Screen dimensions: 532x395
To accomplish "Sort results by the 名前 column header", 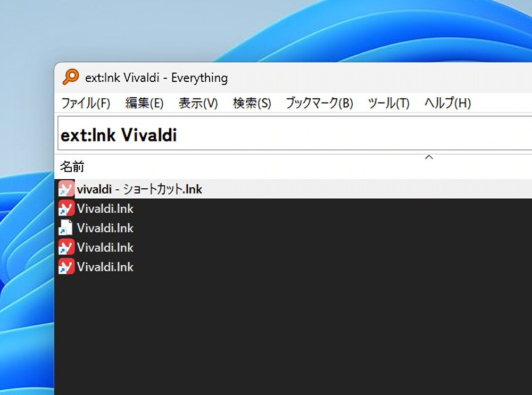I will [x=72, y=167].
